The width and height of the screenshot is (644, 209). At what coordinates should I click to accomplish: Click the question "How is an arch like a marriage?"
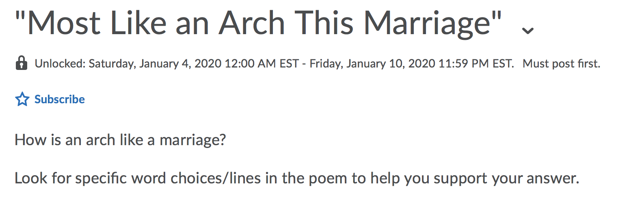click(120, 140)
